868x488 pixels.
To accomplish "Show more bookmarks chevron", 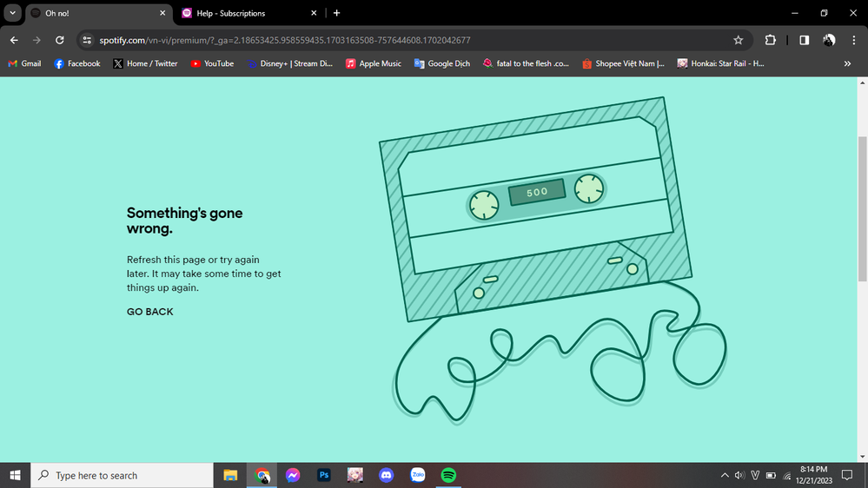I will (x=847, y=63).
